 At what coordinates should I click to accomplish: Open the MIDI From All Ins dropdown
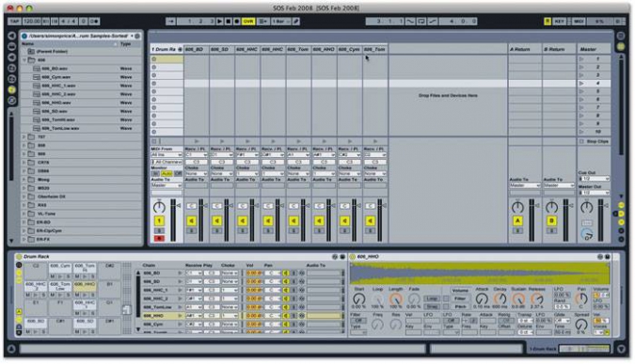point(167,155)
